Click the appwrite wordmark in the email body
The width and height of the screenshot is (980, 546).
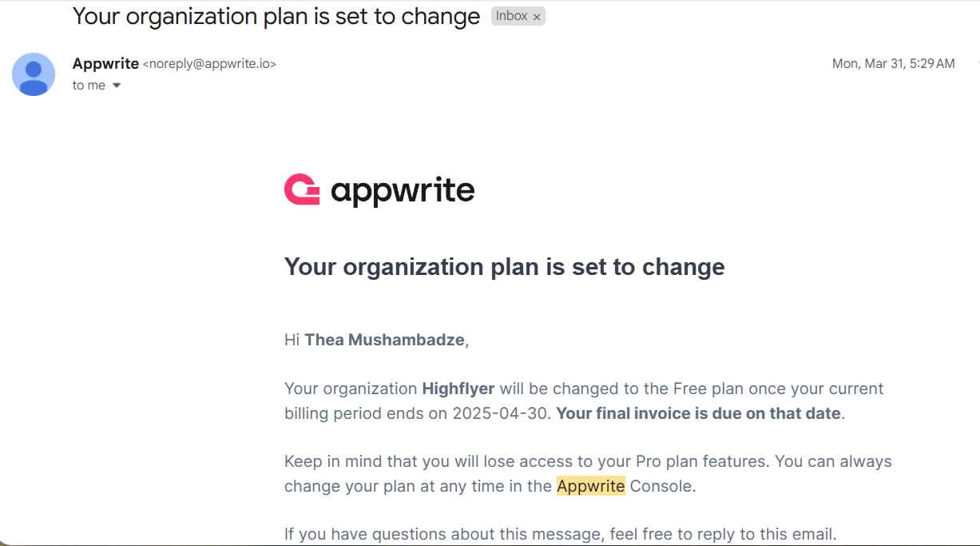[403, 192]
